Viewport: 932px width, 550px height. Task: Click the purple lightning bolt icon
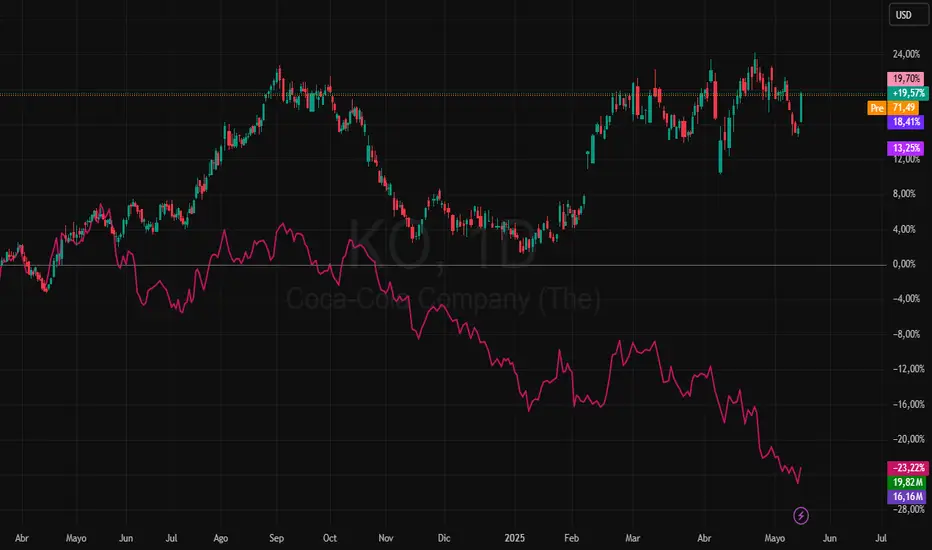pyautogui.click(x=801, y=516)
